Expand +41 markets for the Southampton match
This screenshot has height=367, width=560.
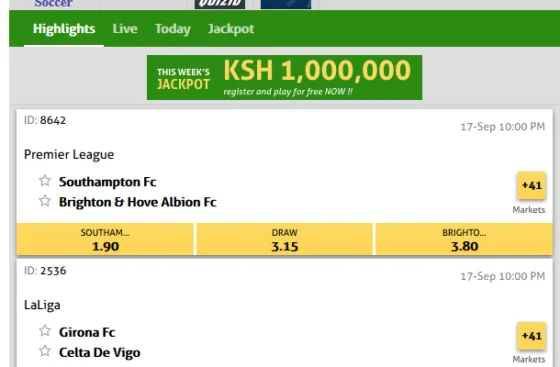point(531,186)
